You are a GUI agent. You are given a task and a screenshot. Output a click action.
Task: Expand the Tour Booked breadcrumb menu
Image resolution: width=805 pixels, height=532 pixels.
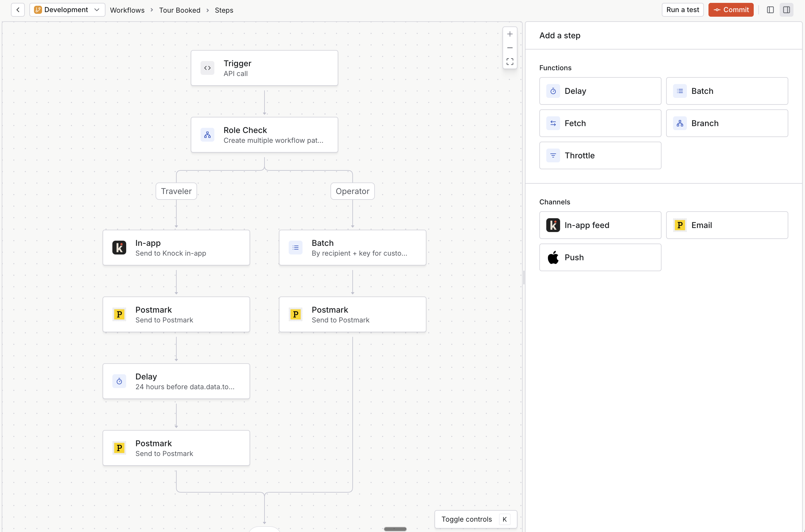point(179,10)
